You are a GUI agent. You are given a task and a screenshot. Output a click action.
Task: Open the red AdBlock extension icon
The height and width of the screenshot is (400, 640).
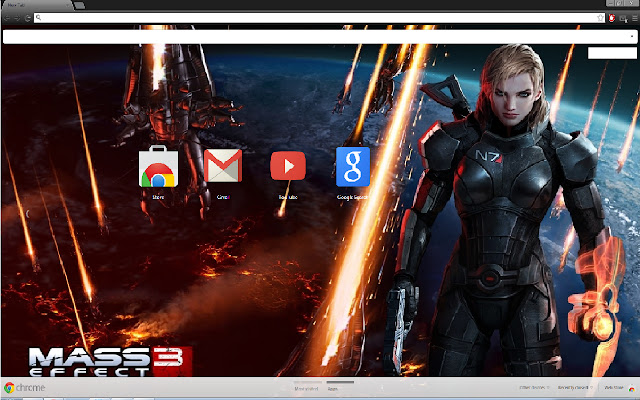[x=611, y=18]
